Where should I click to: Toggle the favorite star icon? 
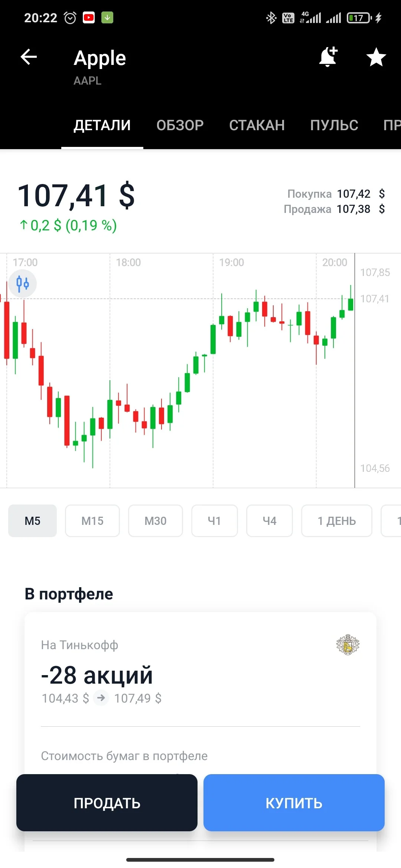point(376,57)
